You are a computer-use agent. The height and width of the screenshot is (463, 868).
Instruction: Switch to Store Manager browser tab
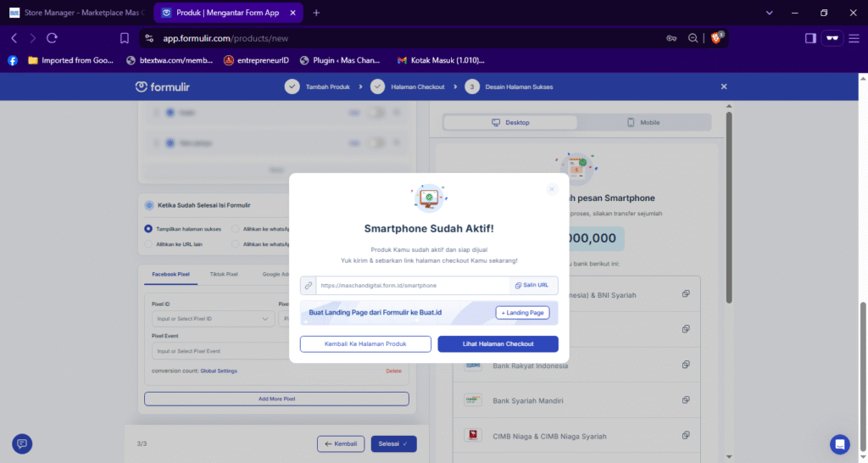click(x=76, y=13)
